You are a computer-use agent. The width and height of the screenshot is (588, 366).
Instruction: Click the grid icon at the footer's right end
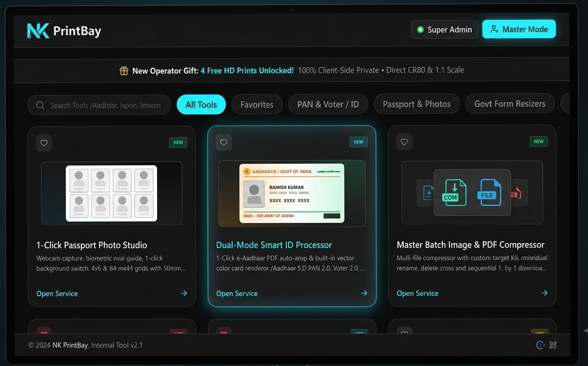click(553, 345)
